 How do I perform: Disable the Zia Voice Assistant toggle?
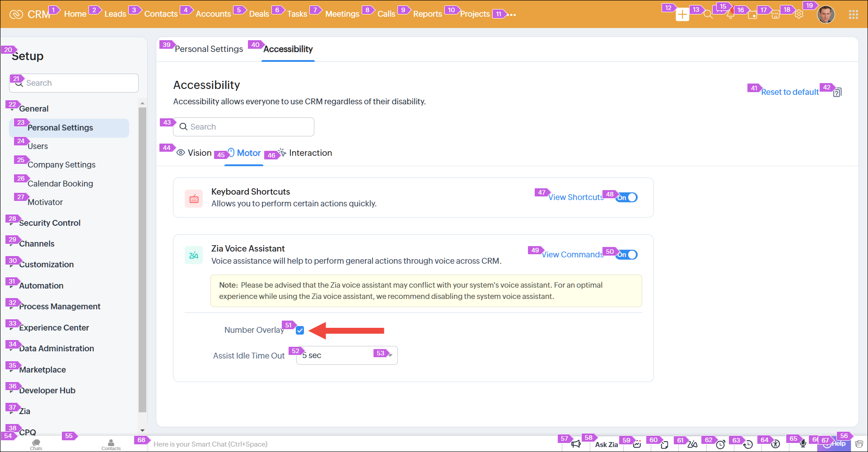(627, 255)
